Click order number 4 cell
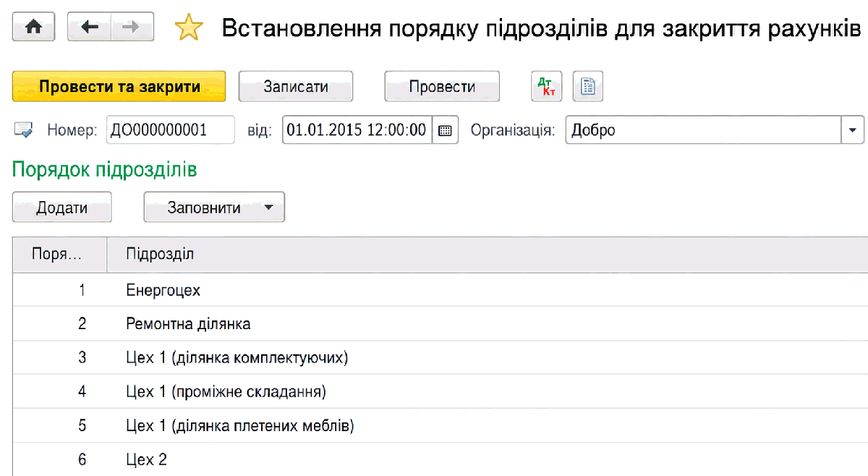868x476 pixels. pos(59,392)
